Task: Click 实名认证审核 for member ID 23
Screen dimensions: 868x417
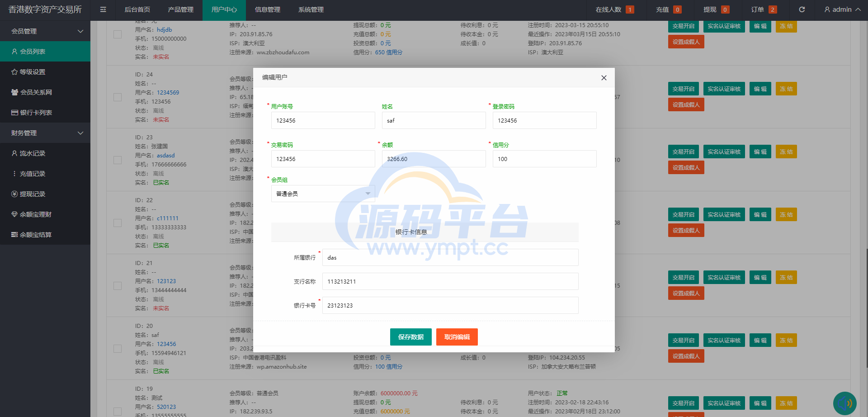Action: (x=724, y=152)
